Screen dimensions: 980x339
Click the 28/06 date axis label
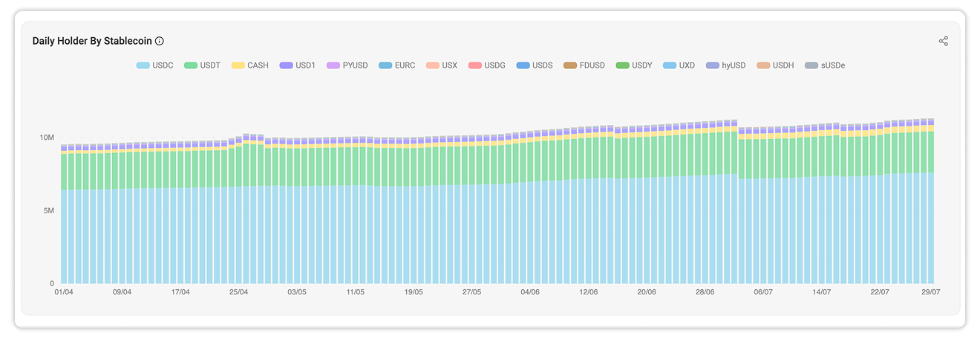click(x=705, y=292)
